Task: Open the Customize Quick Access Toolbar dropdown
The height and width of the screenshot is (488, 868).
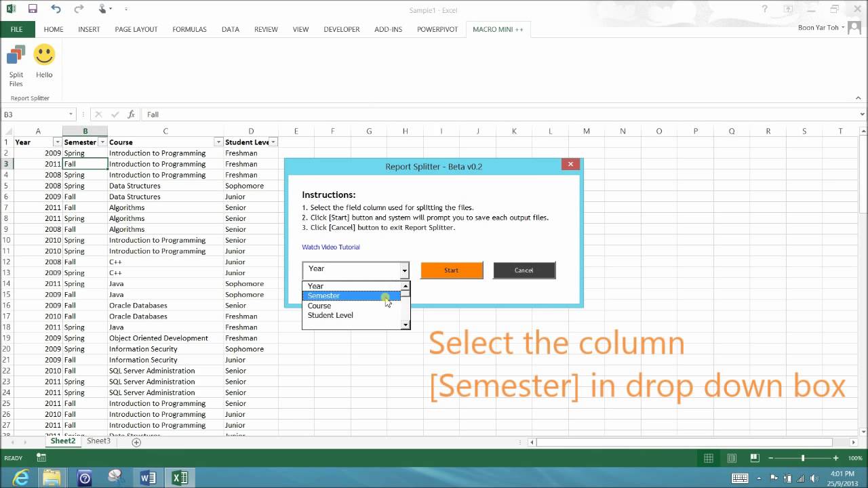Action: point(127,9)
